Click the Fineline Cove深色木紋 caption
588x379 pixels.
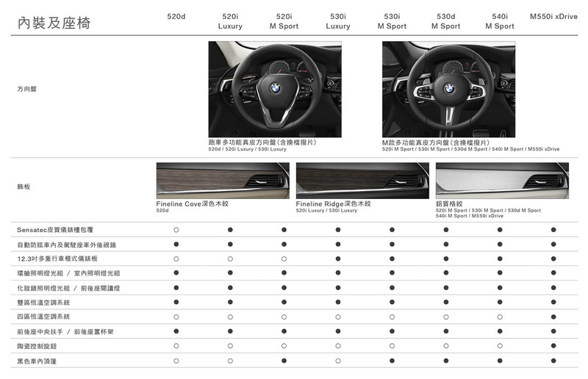point(193,203)
